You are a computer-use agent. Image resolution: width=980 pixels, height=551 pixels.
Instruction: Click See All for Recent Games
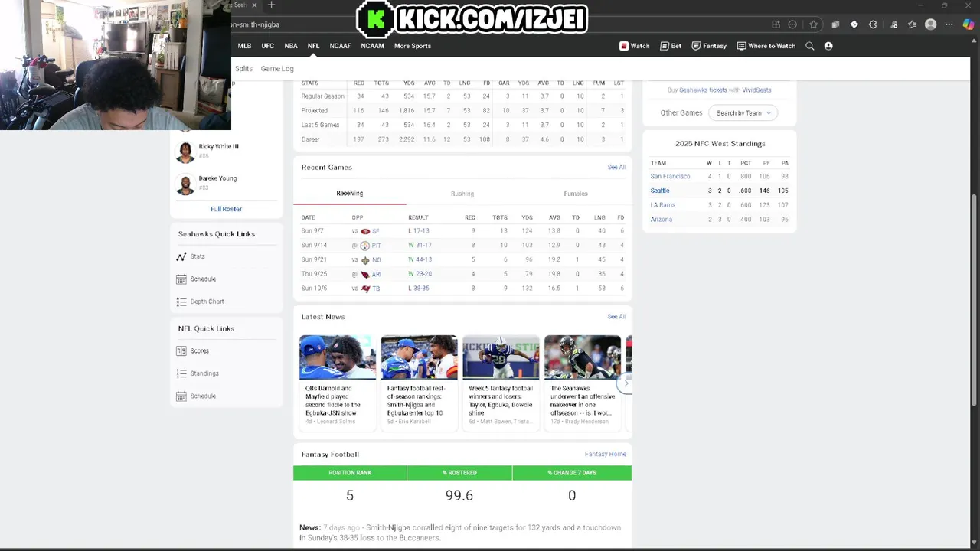coord(616,168)
